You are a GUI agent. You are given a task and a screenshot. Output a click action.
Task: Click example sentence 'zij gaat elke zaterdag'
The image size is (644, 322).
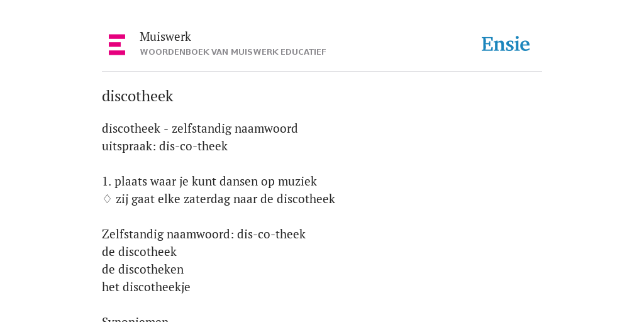[226, 199]
